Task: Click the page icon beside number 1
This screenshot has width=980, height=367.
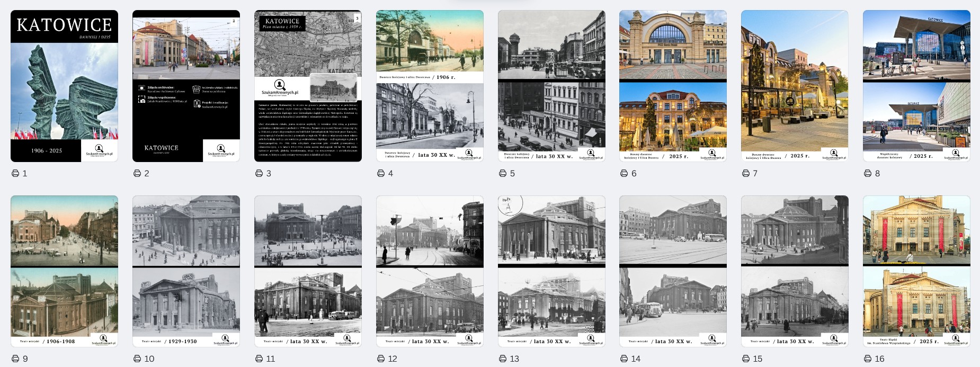Action: point(15,173)
